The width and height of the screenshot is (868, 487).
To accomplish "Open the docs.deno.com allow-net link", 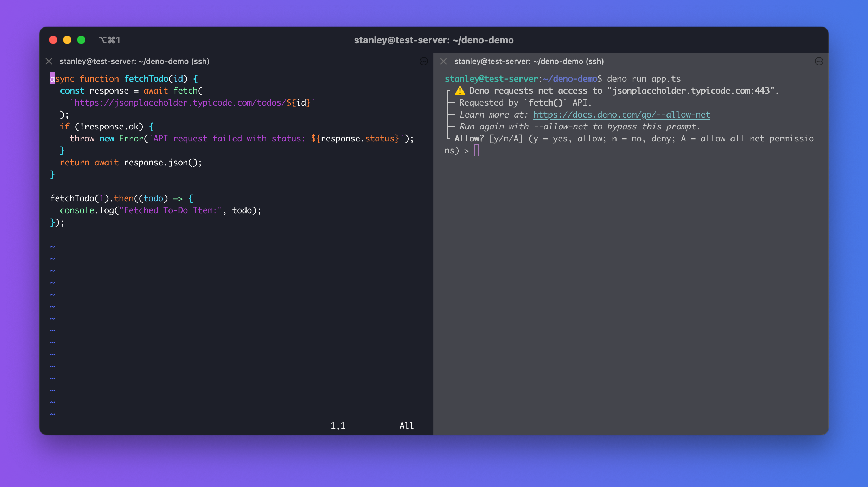I will tap(621, 114).
